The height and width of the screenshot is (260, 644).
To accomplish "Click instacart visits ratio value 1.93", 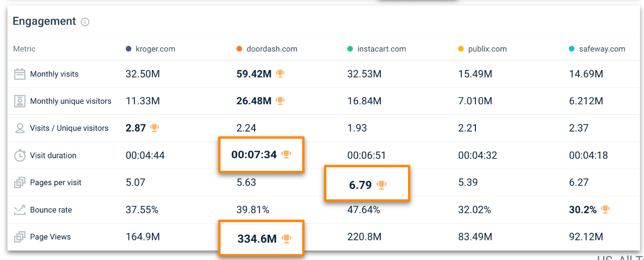I will coord(357,128).
